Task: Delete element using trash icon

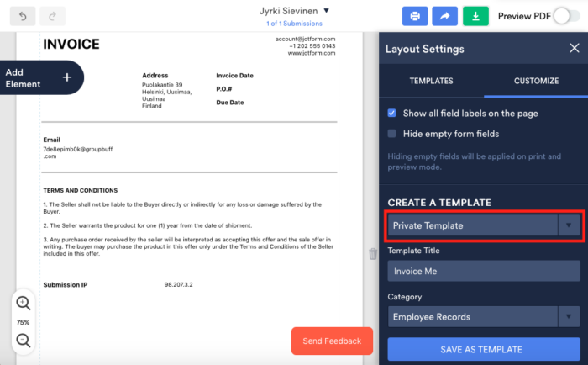Action: 373,254
